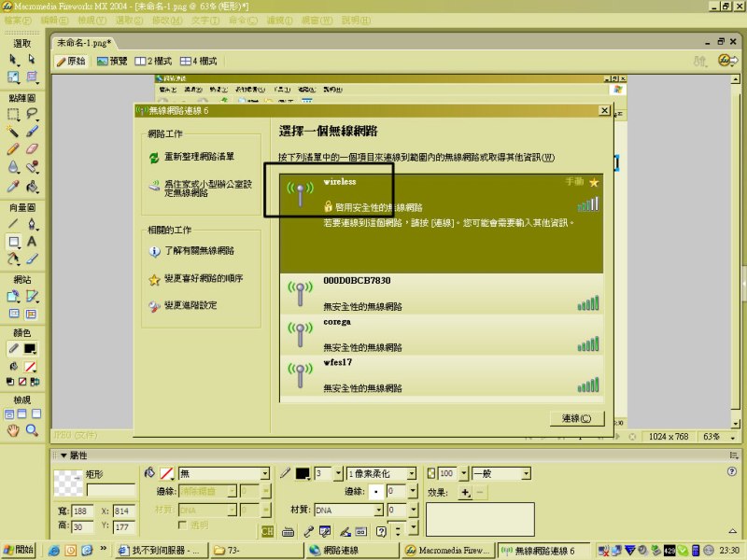Switch to the 原始 view tab
747x560 pixels.
pos(71,61)
